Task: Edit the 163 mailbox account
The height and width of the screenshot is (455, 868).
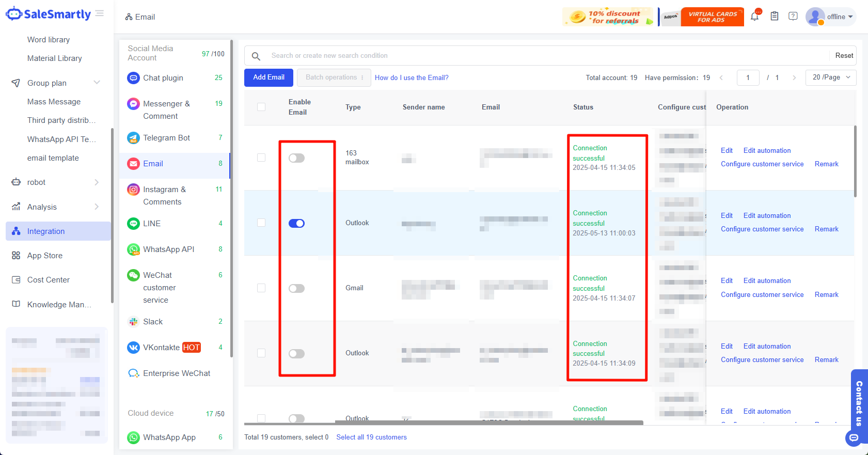Action: (x=727, y=151)
